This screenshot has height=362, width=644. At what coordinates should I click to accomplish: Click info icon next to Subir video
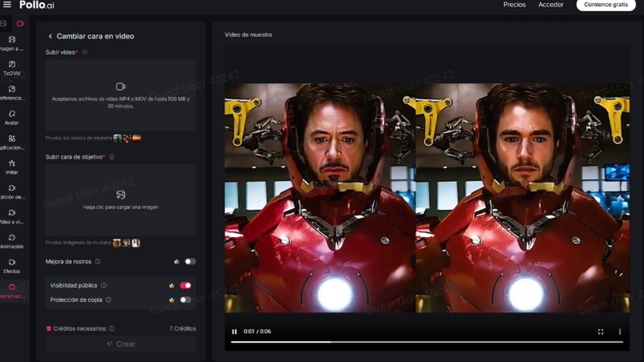pos(85,52)
